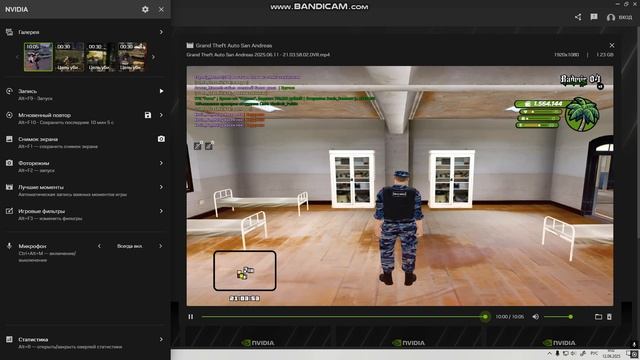The width and height of the screenshot is (640, 360).
Task: Select the Запись menu row label
Action: 28,91
